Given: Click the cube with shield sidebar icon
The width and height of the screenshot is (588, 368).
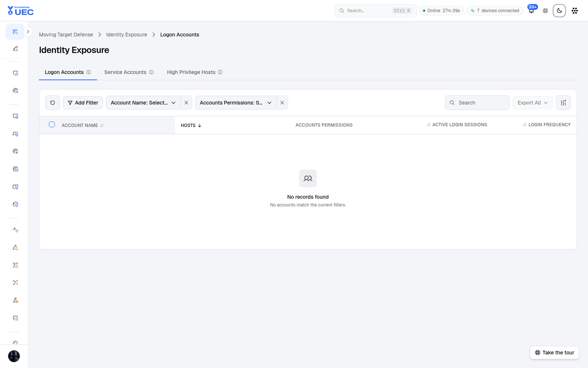Looking at the screenshot, I should tap(15, 204).
